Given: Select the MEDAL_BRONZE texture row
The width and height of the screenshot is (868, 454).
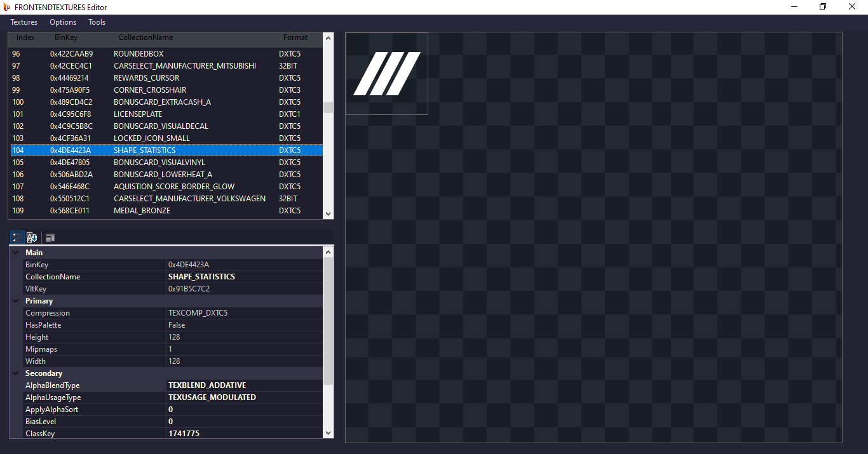Looking at the screenshot, I should click(142, 211).
